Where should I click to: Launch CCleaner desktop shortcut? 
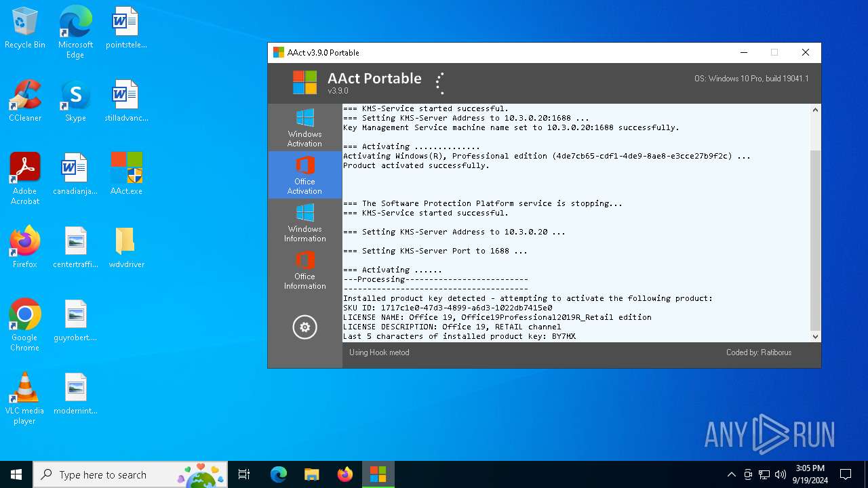[25, 102]
